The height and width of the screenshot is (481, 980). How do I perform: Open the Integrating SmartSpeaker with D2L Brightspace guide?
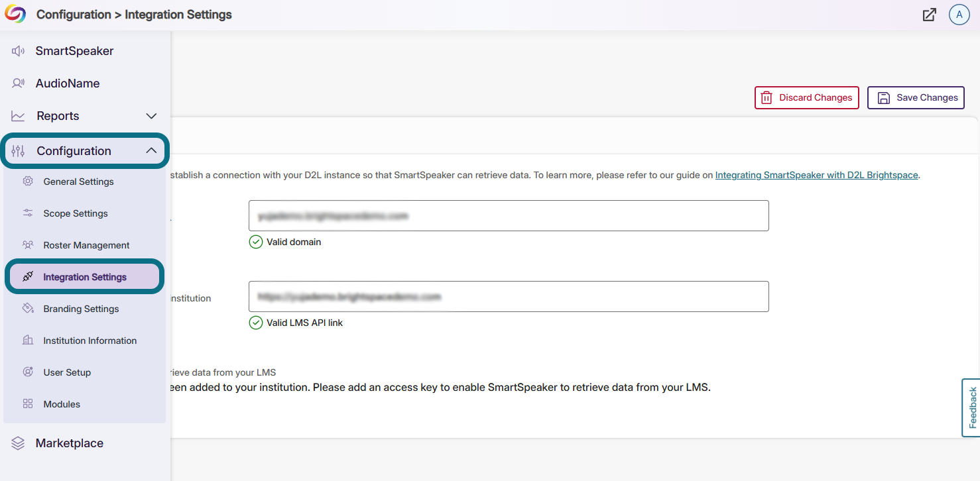point(816,175)
